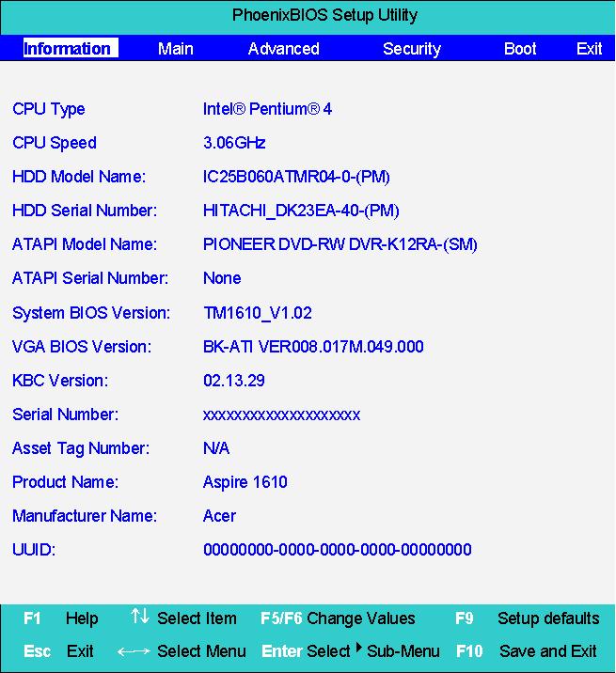Click the Enter Select hint
The height and width of the screenshot is (673, 616).
(306, 651)
